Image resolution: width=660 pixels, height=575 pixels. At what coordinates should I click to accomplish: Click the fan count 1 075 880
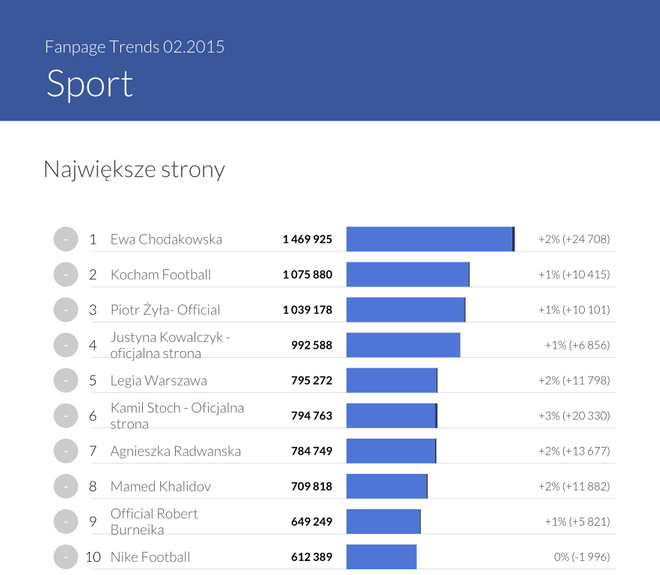click(x=307, y=274)
